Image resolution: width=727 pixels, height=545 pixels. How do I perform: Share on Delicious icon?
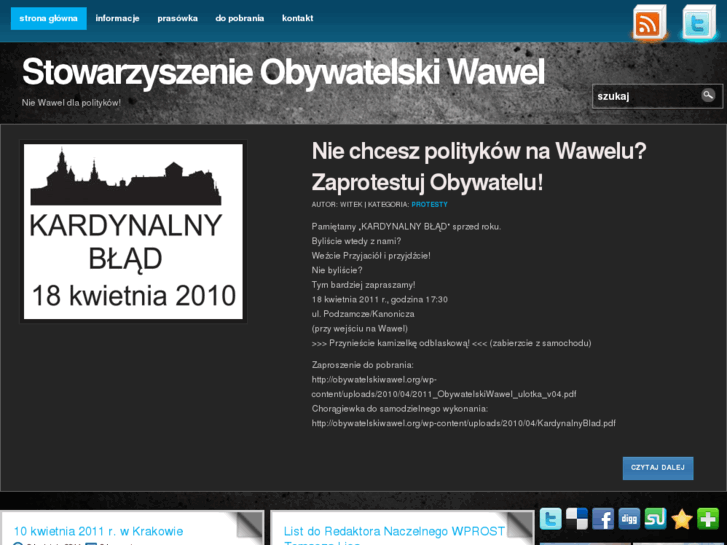coord(577,519)
